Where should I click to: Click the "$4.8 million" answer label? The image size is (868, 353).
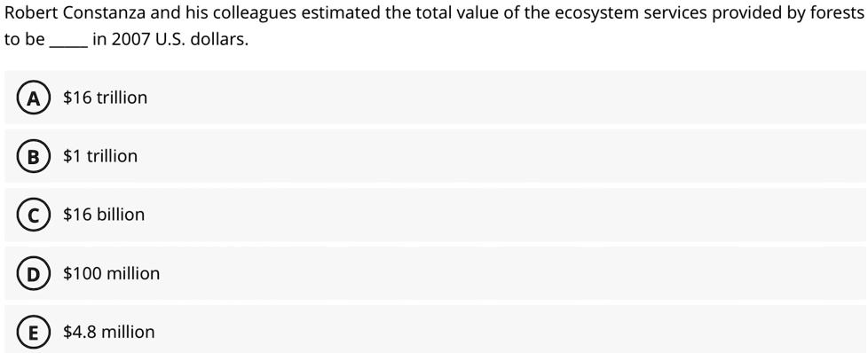109,332
